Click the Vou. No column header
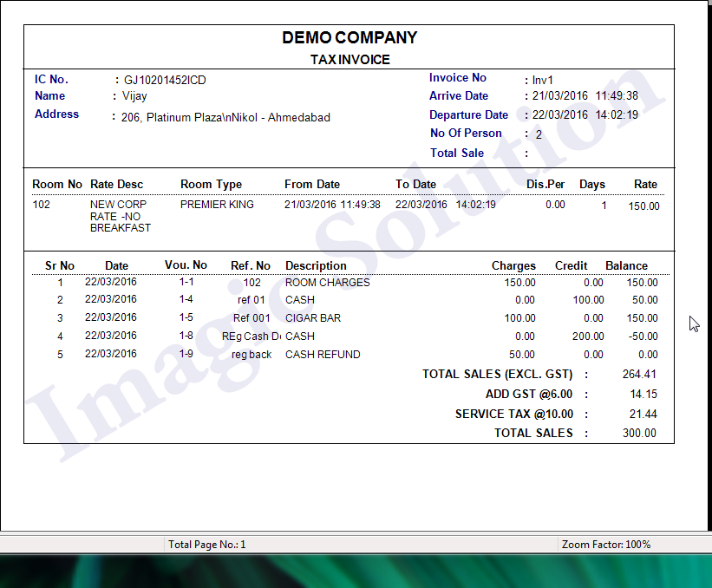The image size is (712, 588). click(x=186, y=265)
